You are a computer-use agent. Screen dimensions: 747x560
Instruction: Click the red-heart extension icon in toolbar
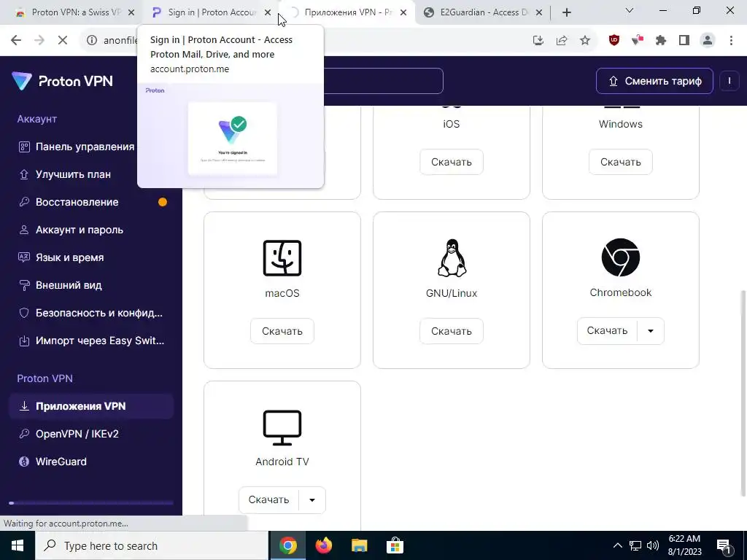pyautogui.click(x=638, y=41)
